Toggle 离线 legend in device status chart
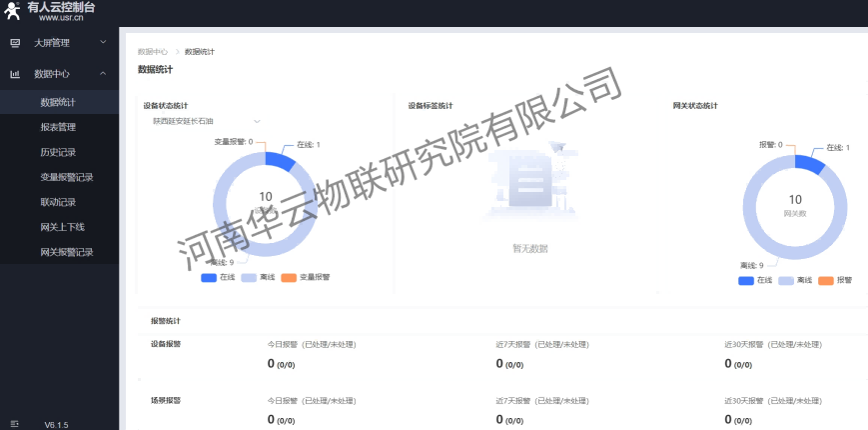868x430 pixels. point(258,277)
